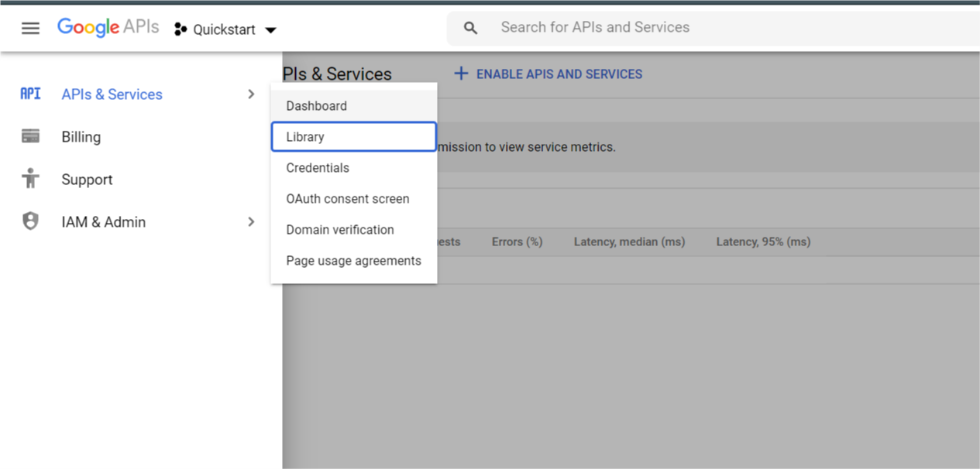
Task: Select Library from the submenu
Action: [x=305, y=137]
